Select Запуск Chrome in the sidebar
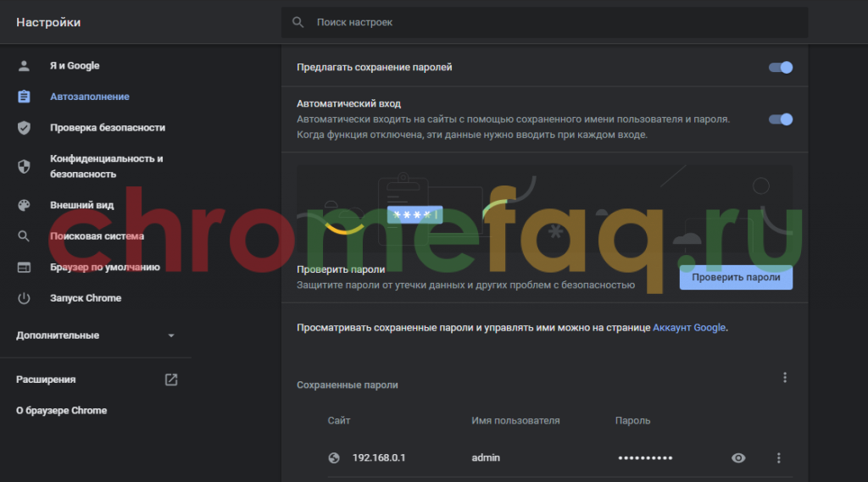The image size is (868, 482). coord(86,298)
